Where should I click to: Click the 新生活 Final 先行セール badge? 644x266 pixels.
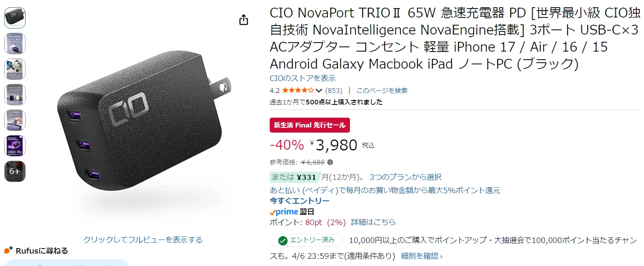pyautogui.click(x=310, y=125)
